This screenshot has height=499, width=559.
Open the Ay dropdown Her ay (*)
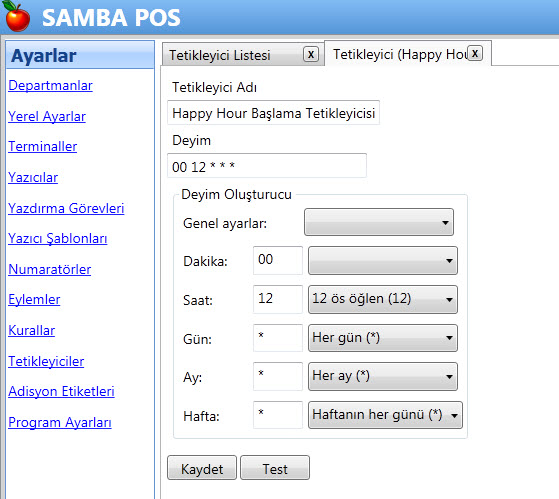click(383, 376)
